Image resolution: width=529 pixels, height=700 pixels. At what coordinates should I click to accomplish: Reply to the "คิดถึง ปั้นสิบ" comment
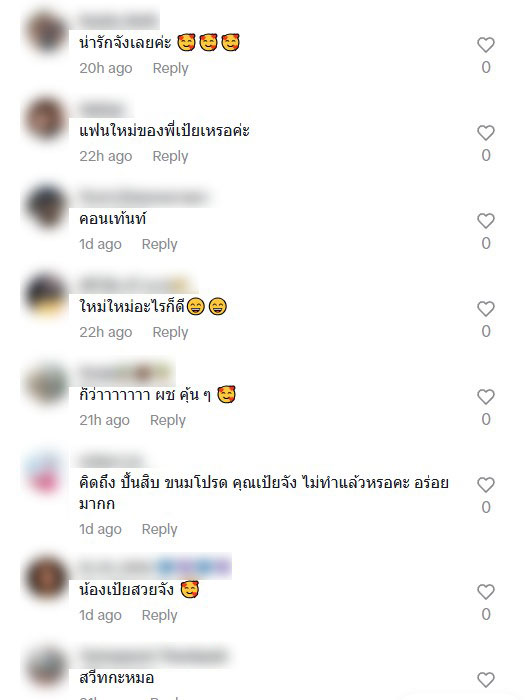coord(159,529)
